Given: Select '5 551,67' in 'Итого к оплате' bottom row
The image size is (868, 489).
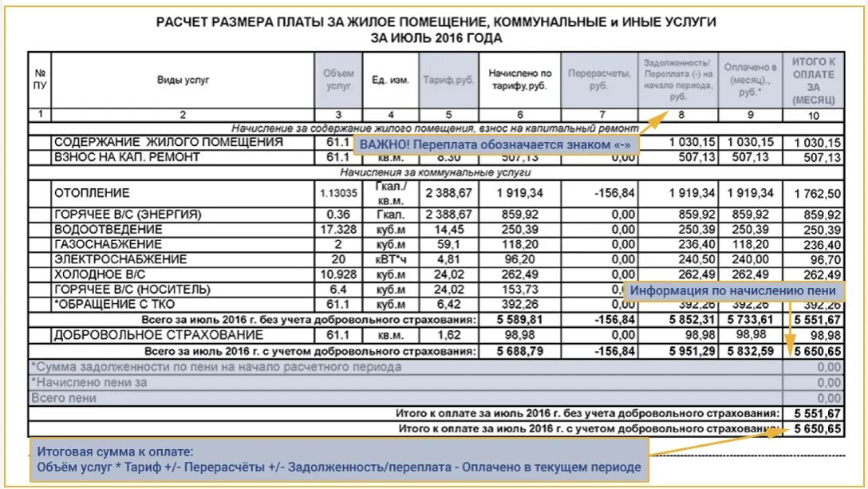Looking at the screenshot, I should click(818, 414).
